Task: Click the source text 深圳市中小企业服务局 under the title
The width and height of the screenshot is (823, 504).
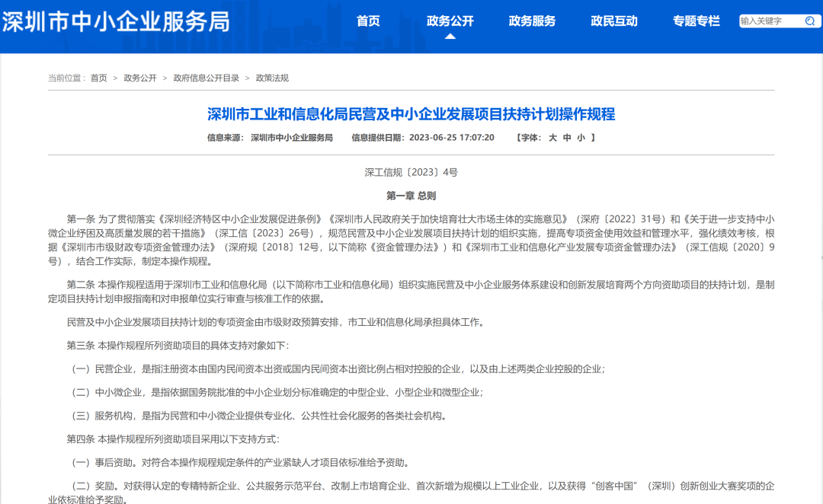Action: 292,138
